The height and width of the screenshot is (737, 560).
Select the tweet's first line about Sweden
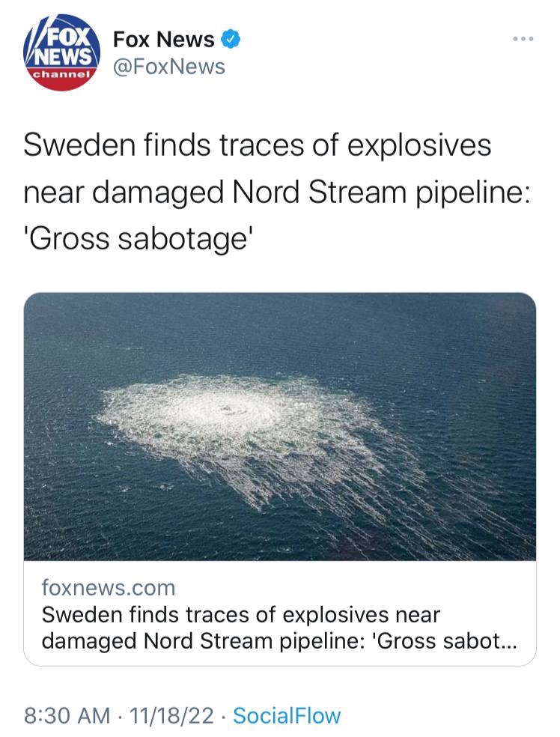257,145
